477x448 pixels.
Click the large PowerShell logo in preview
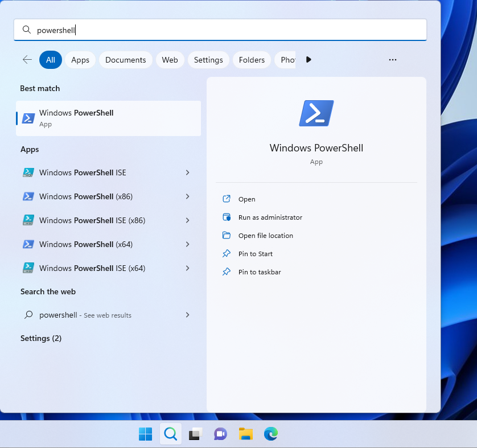pyautogui.click(x=316, y=113)
